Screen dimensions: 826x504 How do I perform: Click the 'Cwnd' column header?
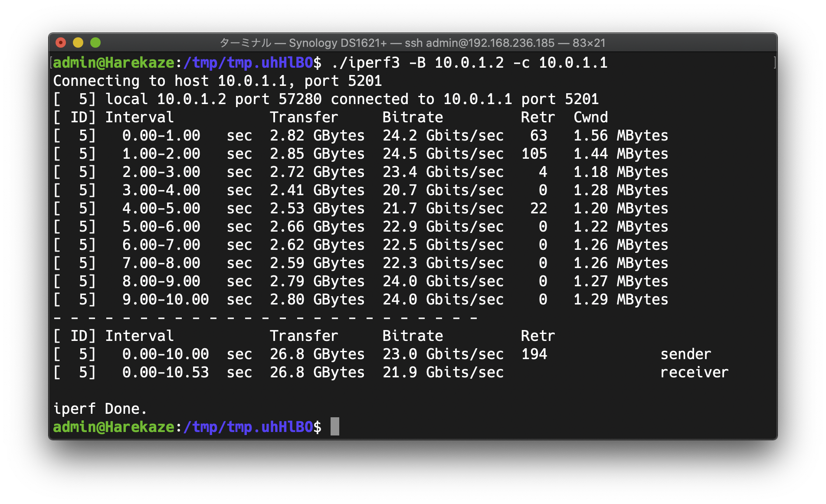click(590, 118)
